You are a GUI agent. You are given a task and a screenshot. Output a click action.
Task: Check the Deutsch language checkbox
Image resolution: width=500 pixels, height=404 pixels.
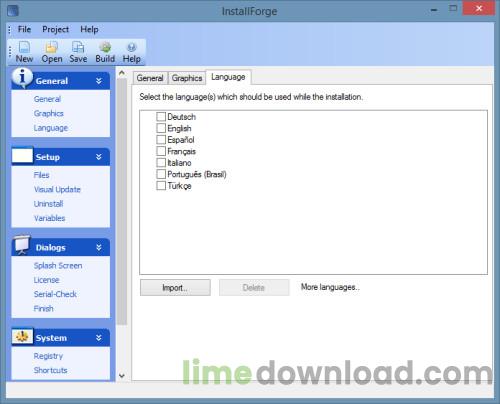(161, 117)
